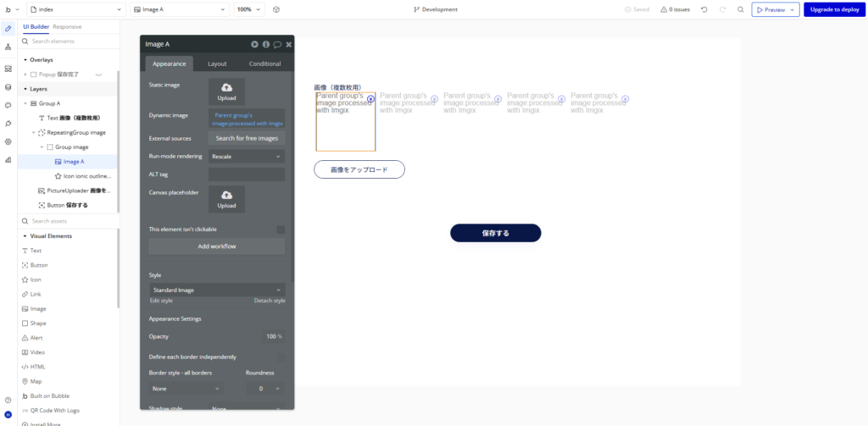Enable 'Define each border independently' checkbox

281,357
